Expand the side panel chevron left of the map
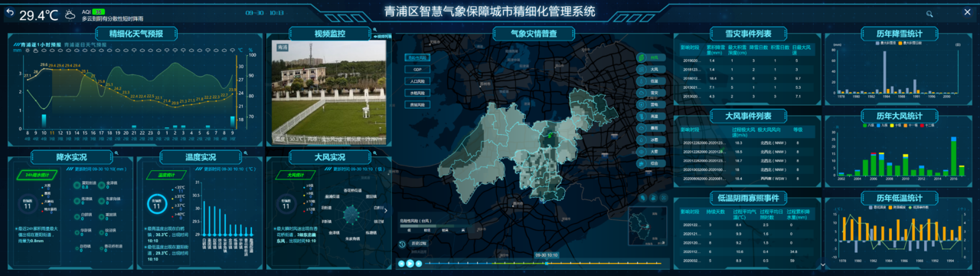The image size is (980, 276). pyautogui.click(x=386, y=211)
